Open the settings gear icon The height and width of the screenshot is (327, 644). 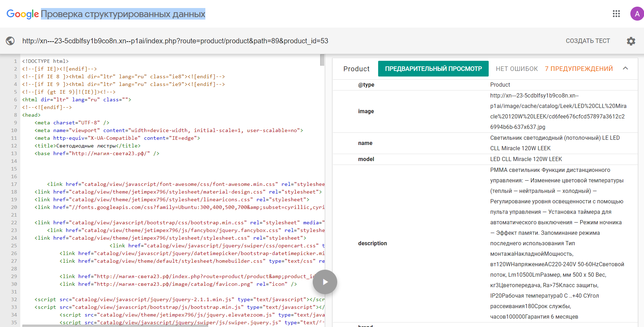point(631,41)
